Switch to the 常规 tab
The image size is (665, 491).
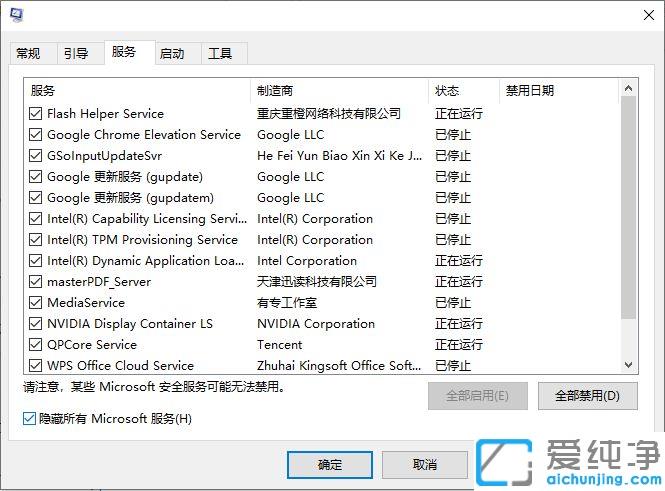[29, 54]
